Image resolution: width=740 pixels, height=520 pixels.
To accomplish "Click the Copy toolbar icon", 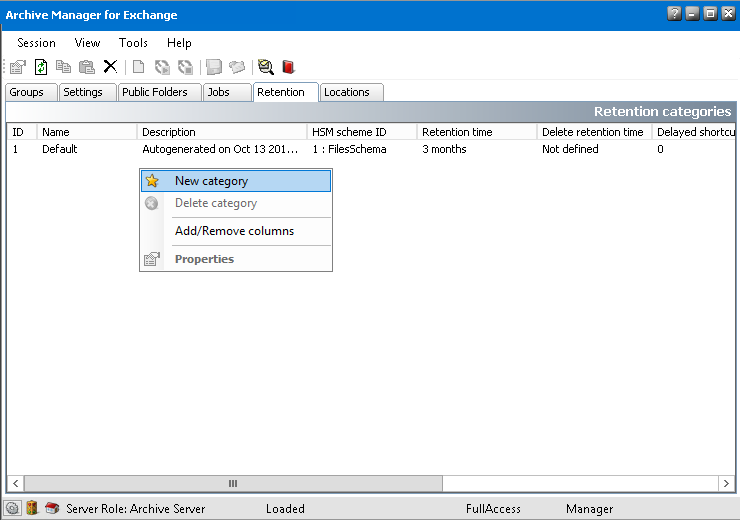I will [x=64, y=67].
